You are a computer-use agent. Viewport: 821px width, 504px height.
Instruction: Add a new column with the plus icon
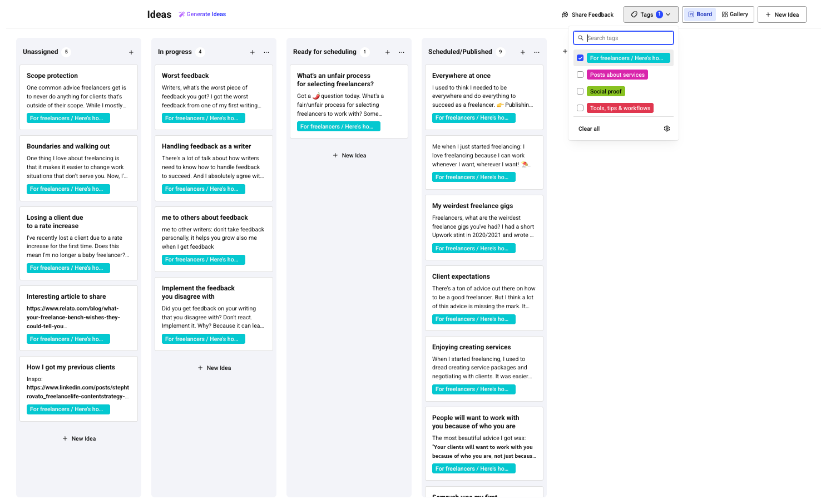tap(565, 51)
